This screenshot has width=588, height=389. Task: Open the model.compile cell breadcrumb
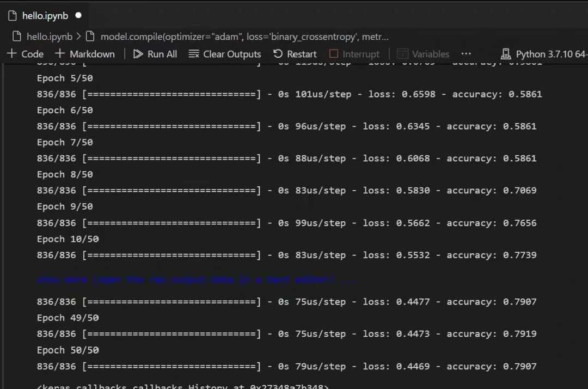click(244, 37)
